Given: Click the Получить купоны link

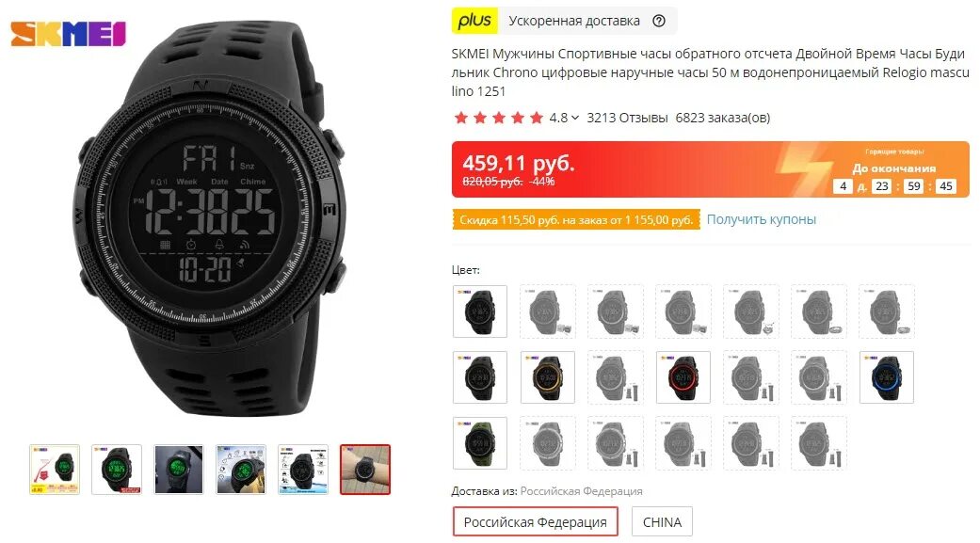Looking at the screenshot, I should click(762, 219).
